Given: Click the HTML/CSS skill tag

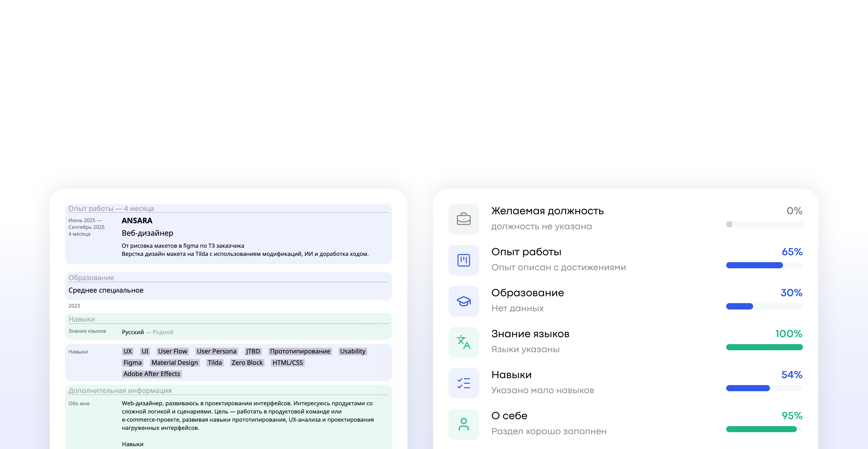Looking at the screenshot, I should [x=288, y=363].
